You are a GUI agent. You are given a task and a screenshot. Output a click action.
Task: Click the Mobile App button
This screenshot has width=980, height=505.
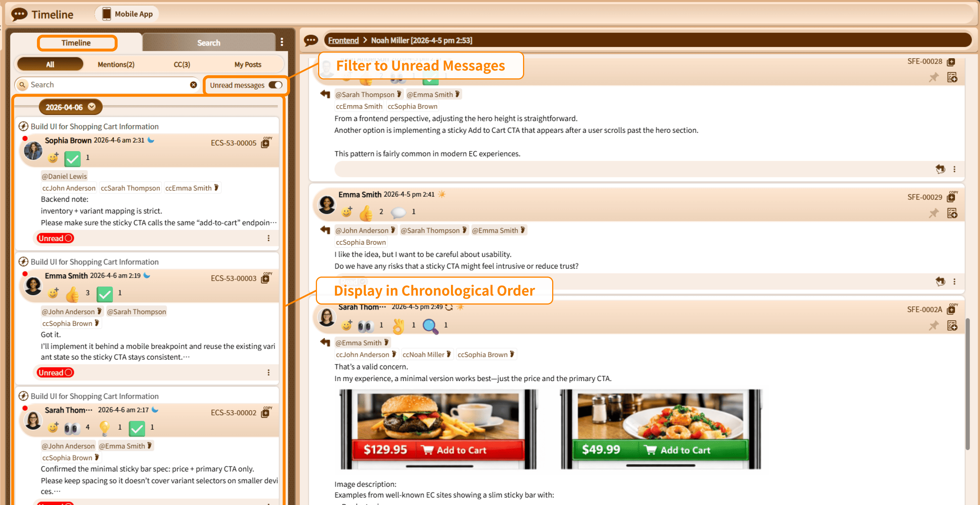127,14
